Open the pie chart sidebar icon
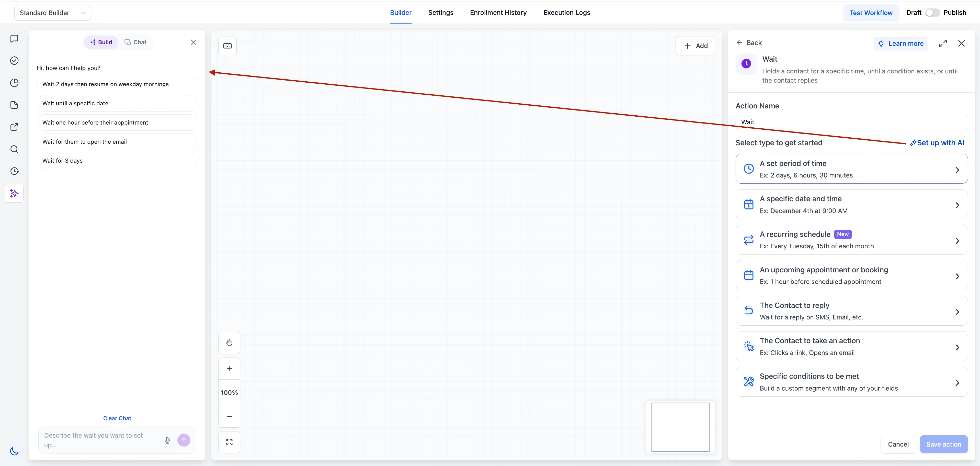Screen dimensions: 980x466 point(14,83)
